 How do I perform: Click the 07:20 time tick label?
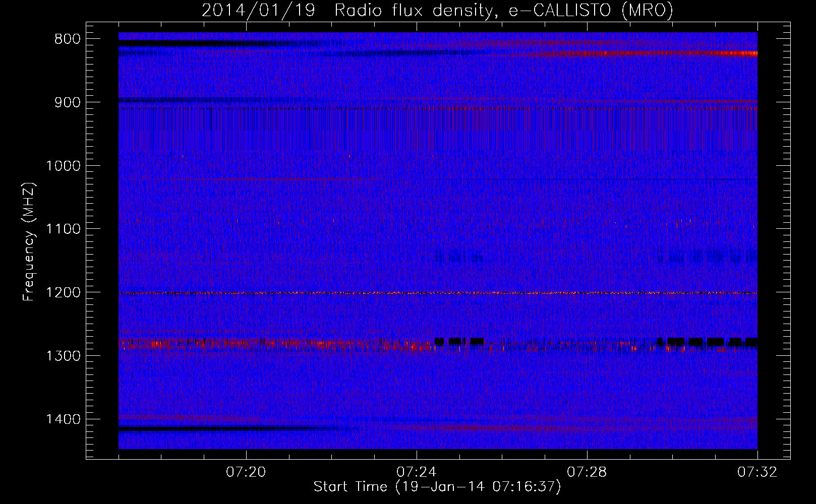[246, 472]
